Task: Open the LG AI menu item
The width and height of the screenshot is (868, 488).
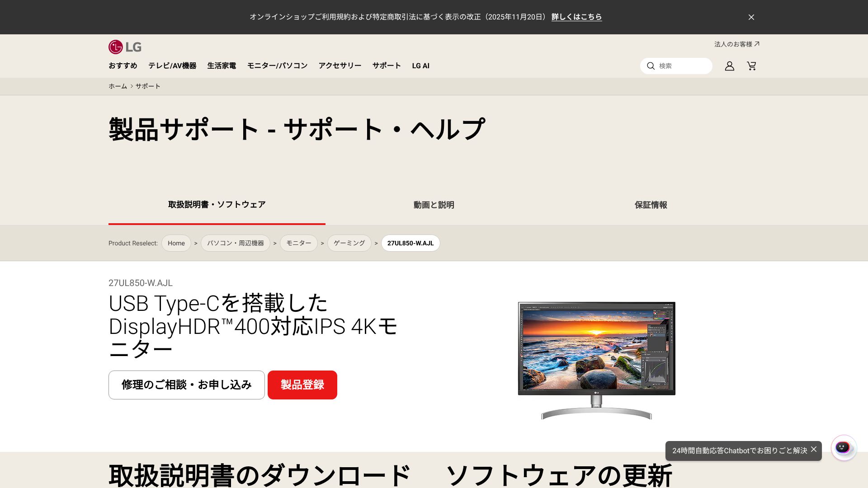Action: [x=420, y=66]
